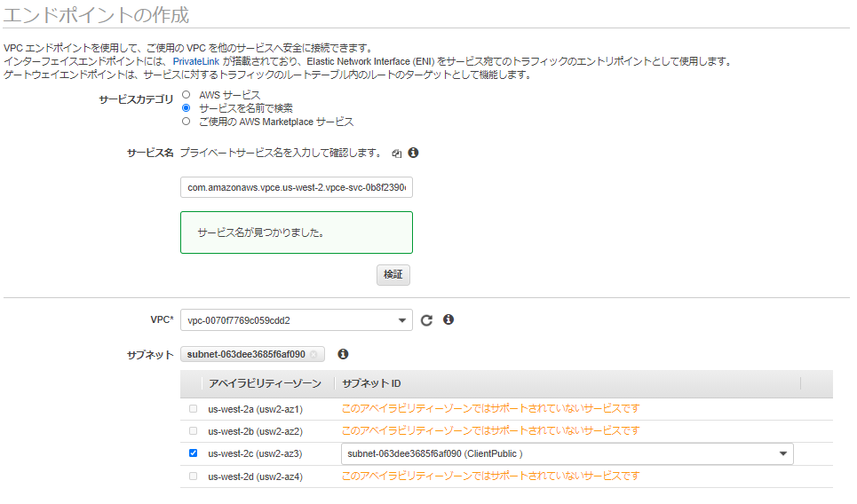Click us-west-2c (usw2-az3) zone label
Screen dimensions: 857x504
[x=255, y=453]
